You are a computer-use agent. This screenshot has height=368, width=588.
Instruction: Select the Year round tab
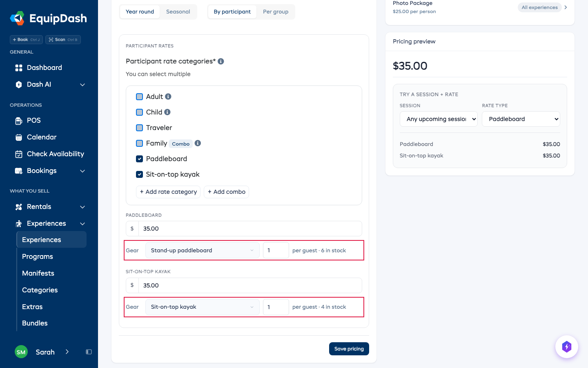tap(140, 12)
